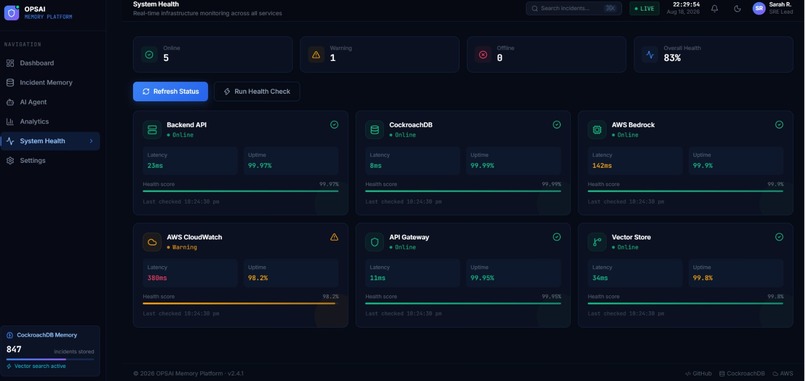The image size is (806, 381).
Task: Click API Gateway 99.95% uptime value
Action: coord(482,278)
